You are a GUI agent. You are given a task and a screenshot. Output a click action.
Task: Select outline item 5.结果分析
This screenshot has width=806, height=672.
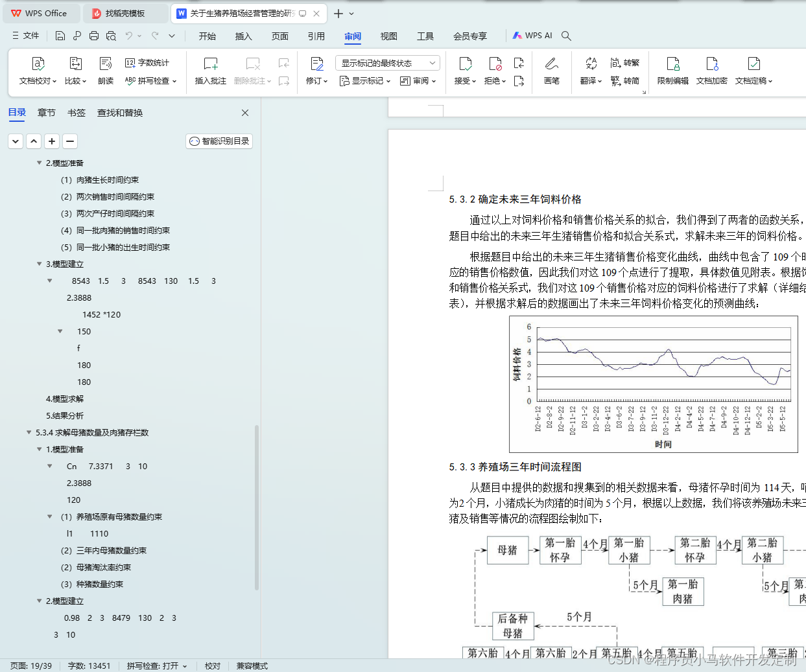point(65,415)
